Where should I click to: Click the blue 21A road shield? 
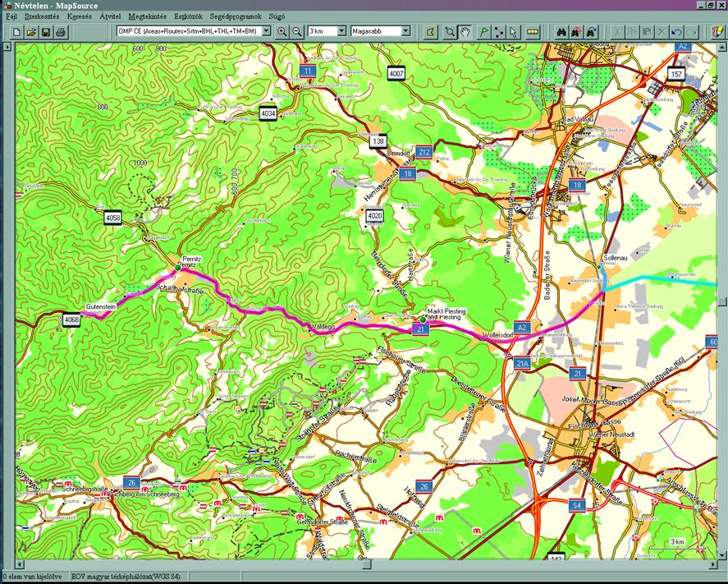(522, 363)
